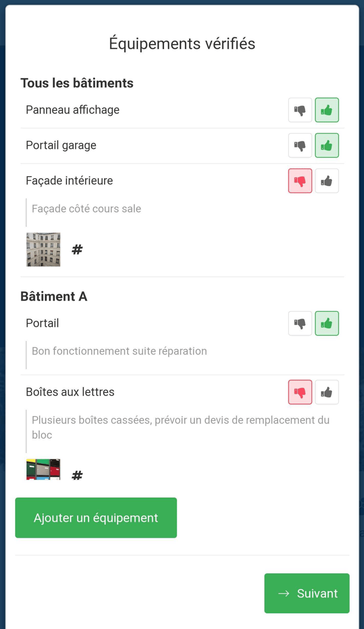Click the 'Ajouter un équipement' button
Image resolution: width=364 pixels, height=629 pixels.
tap(96, 518)
